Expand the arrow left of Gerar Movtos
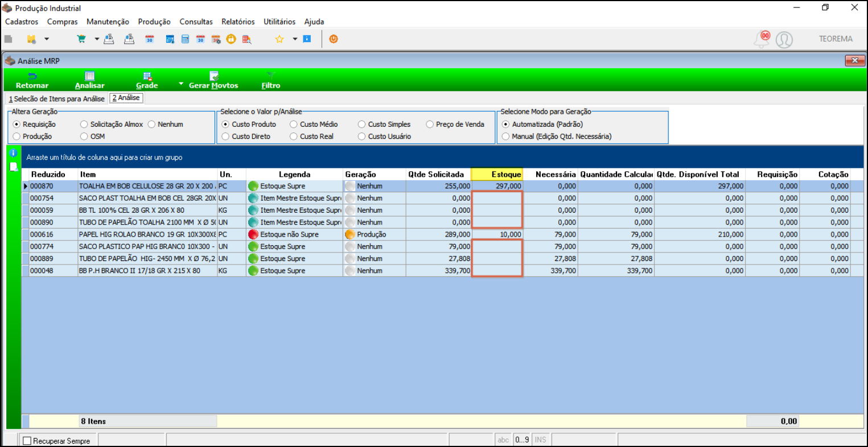Viewport: 868px width, 447px height. coord(181,84)
